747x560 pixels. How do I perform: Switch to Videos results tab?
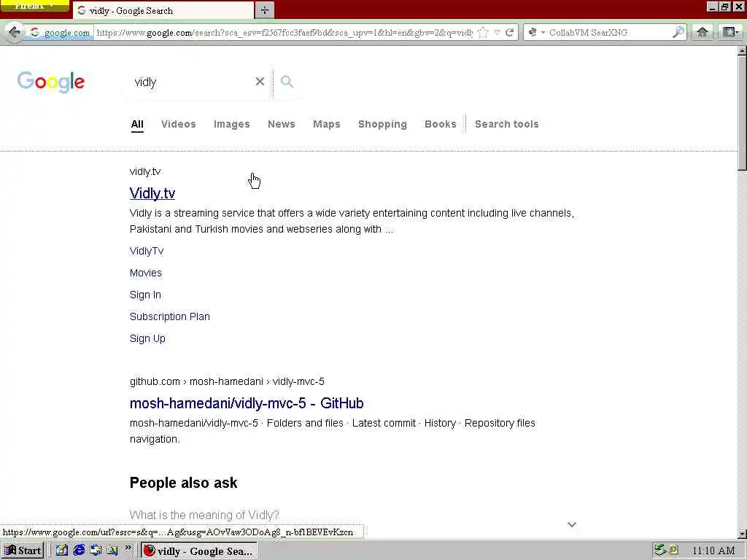[179, 124]
